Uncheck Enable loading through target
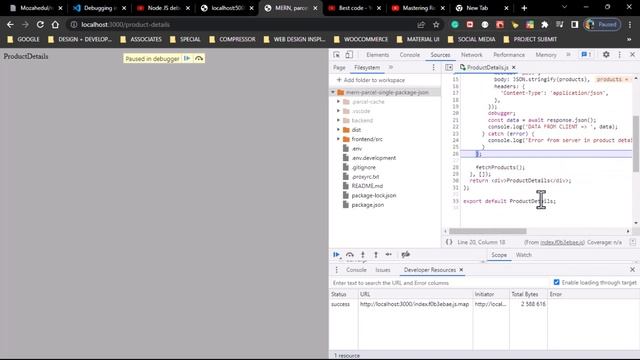The image size is (640, 360). (x=556, y=282)
